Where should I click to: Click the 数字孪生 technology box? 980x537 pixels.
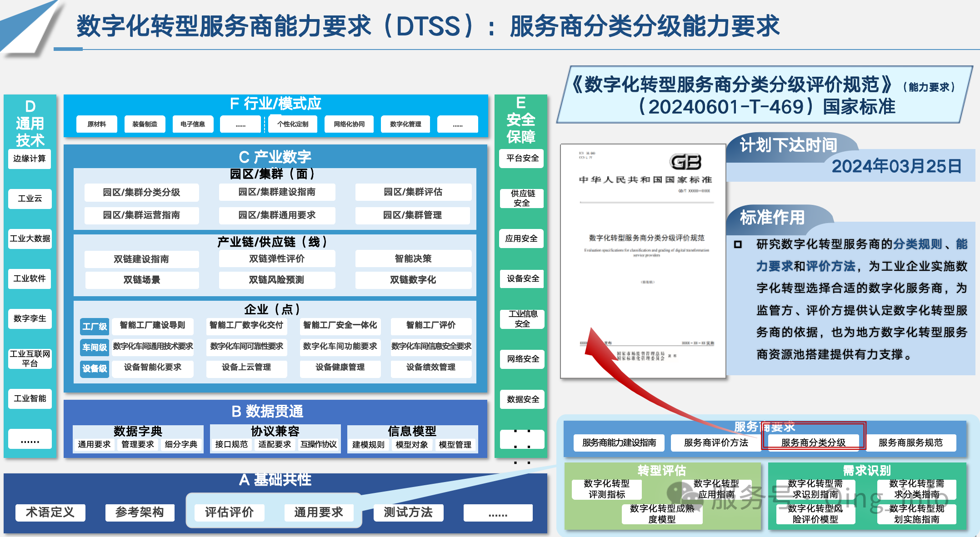pyautogui.click(x=30, y=318)
